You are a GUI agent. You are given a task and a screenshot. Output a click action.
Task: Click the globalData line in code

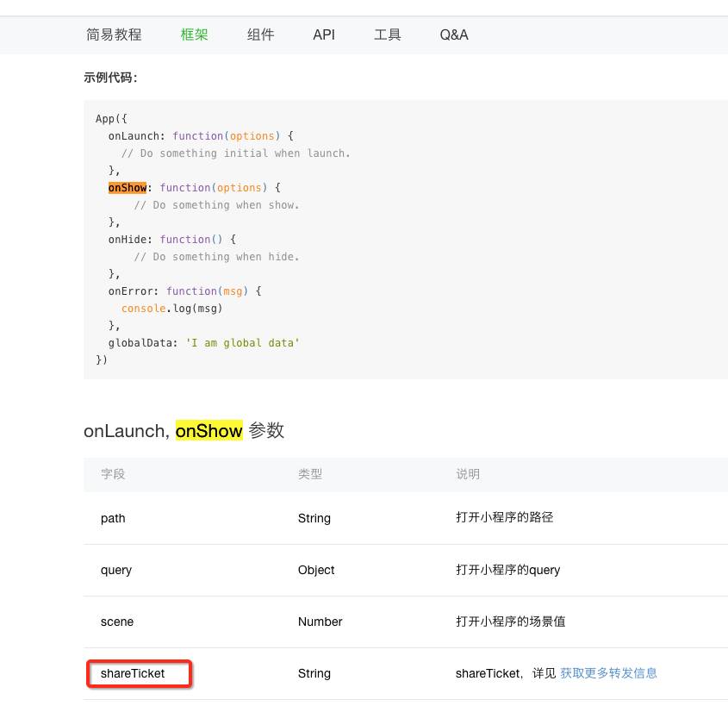click(x=203, y=343)
